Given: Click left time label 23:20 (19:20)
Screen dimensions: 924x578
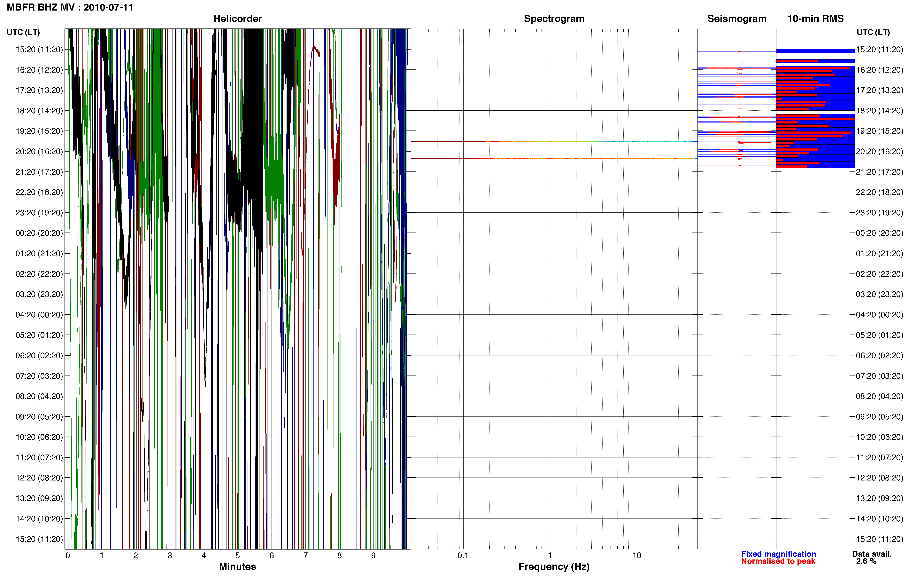Looking at the screenshot, I should click(39, 213).
